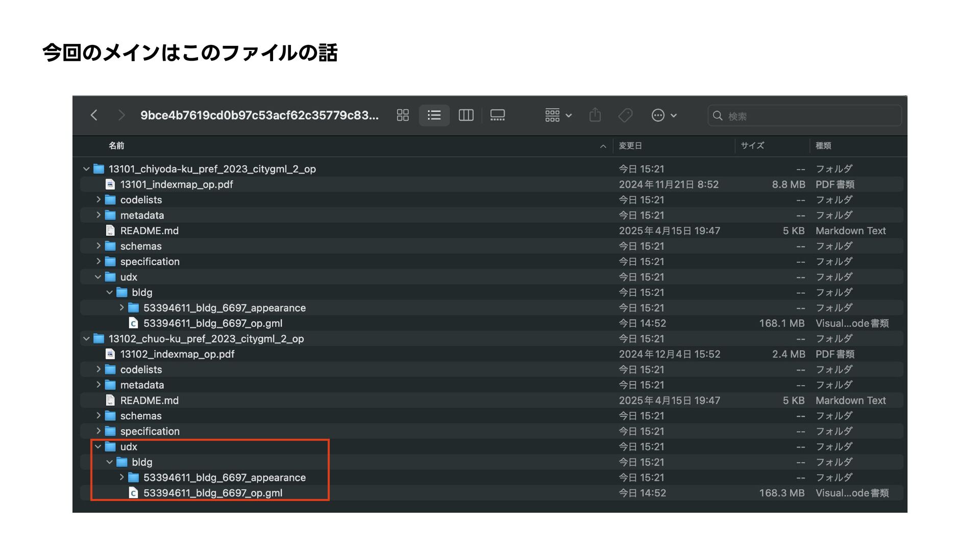
Task: Open the group-by options dropdown
Action: tap(558, 115)
